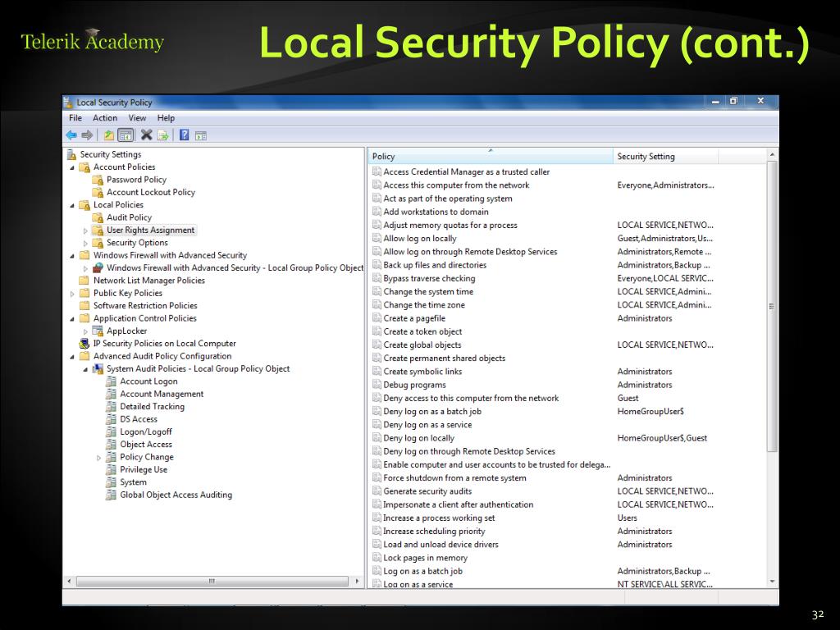Select the System audit category

click(133, 482)
